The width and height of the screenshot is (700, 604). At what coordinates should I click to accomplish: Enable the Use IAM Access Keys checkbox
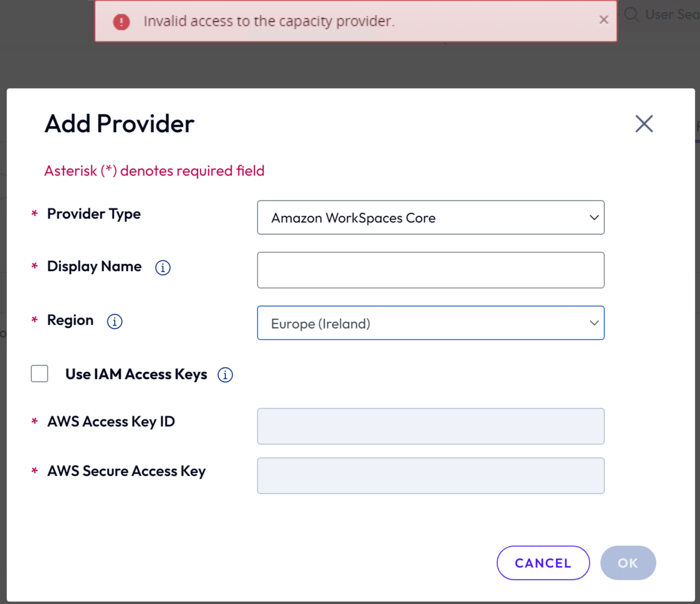40,374
